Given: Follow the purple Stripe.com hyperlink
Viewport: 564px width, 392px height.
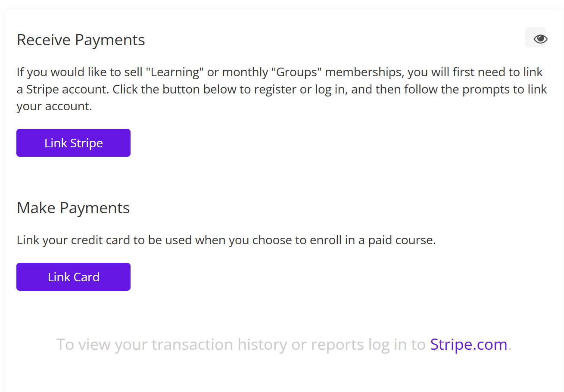Looking at the screenshot, I should [x=469, y=345].
